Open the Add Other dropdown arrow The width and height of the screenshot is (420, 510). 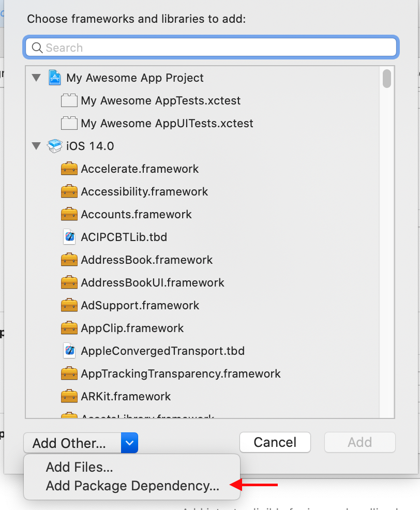[129, 443]
